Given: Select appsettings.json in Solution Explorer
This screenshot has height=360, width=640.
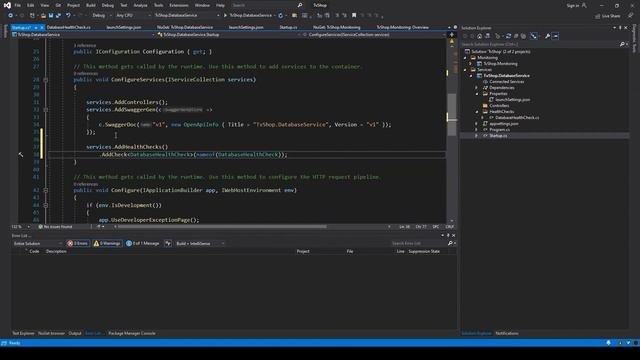Looking at the screenshot, I should (x=504, y=124).
